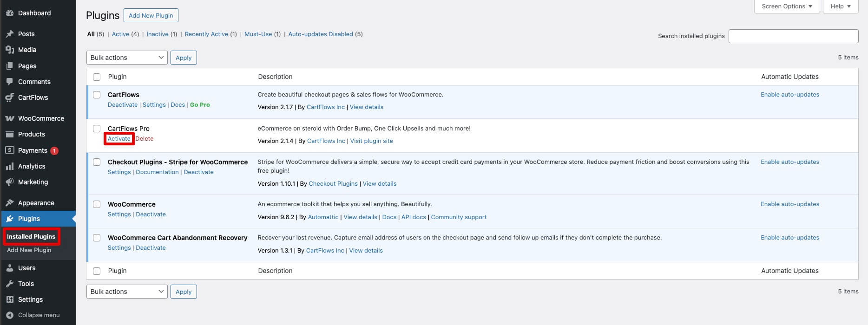Toggle the select-all checkbox in table header
Viewport: 868px width, 325px height.
[x=97, y=77]
